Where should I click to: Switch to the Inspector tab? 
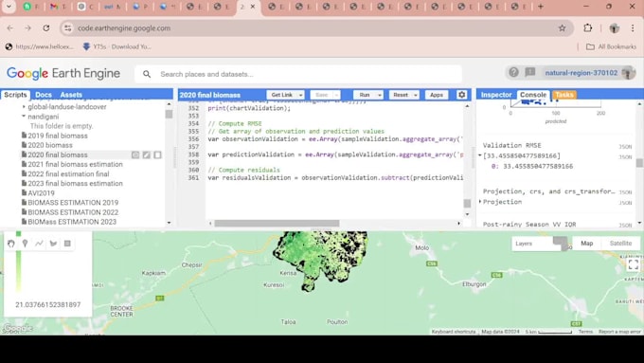(x=496, y=95)
